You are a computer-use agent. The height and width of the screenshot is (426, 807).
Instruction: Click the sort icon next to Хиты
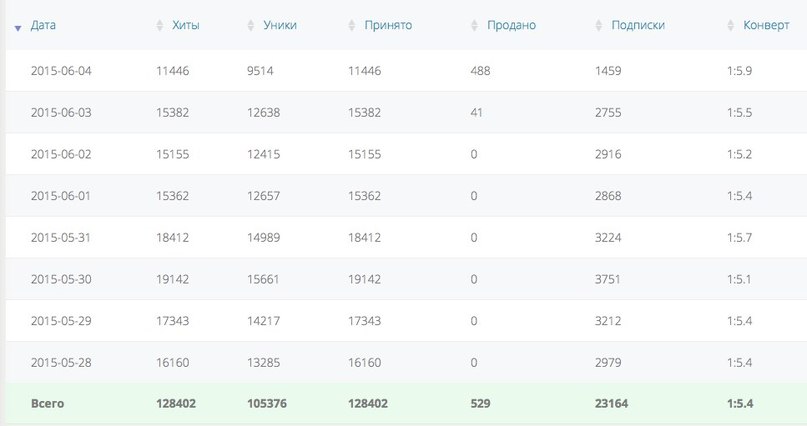pos(160,25)
